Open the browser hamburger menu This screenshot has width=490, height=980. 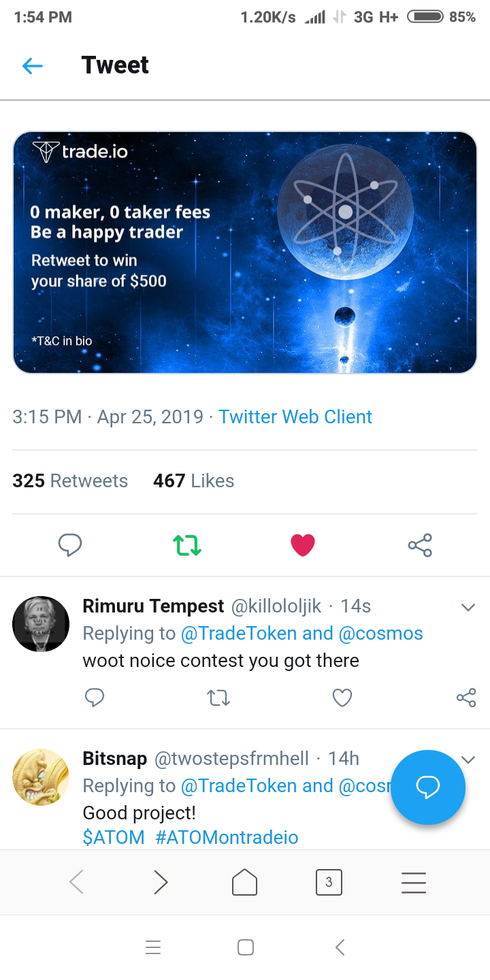pyautogui.click(x=414, y=882)
